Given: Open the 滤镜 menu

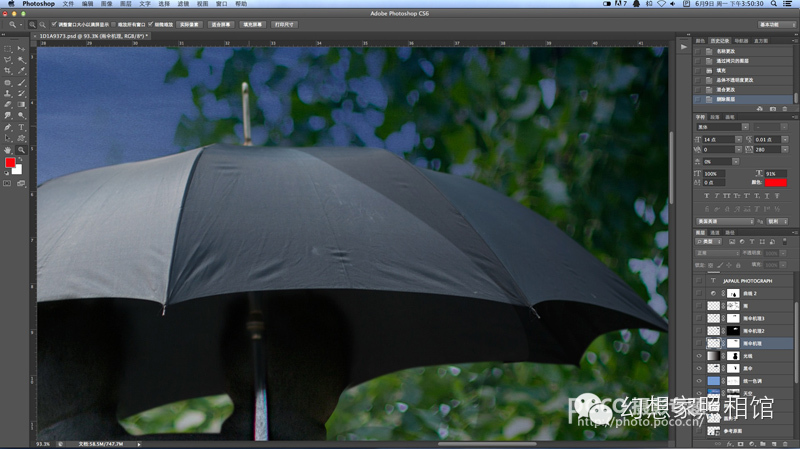Looking at the screenshot, I should pyautogui.click(x=183, y=4).
